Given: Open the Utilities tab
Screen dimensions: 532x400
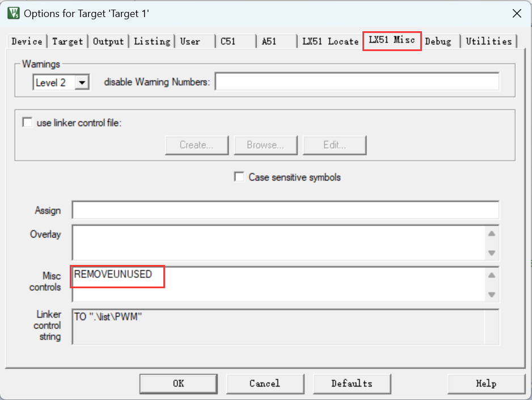Looking at the screenshot, I should click(488, 41).
